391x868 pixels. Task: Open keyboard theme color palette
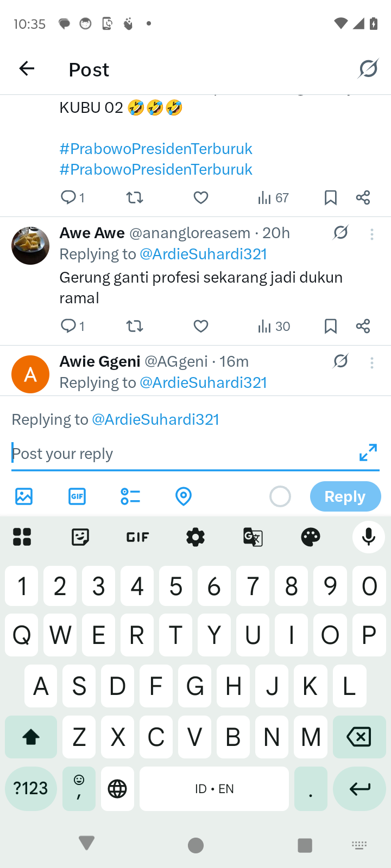tap(311, 537)
